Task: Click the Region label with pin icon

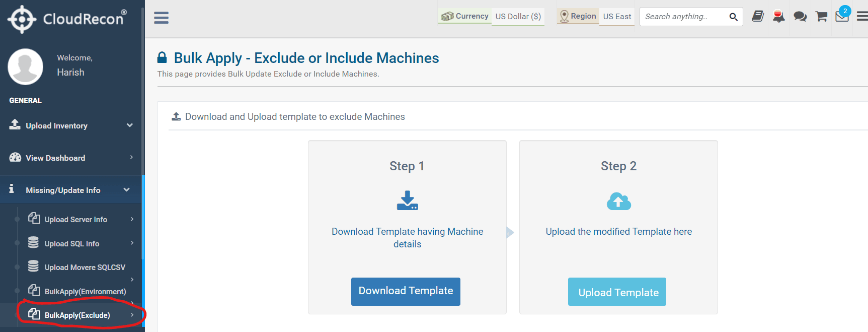Action: click(578, 16)
